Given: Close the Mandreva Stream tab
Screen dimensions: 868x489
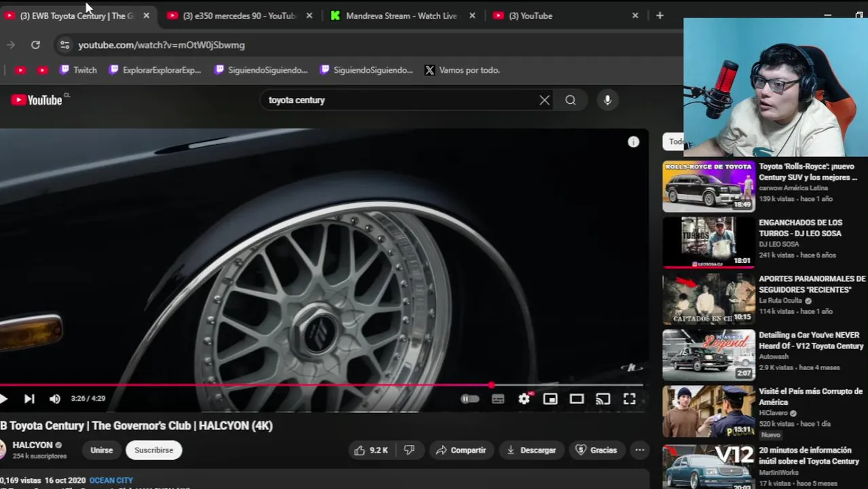Looking at the screenshot, I should 472,16.
